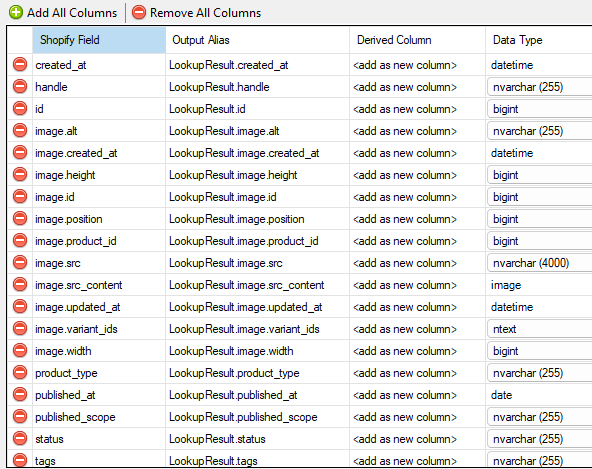Screen dimensions: 592x469
Task: Edit the LookupResult.image.src output alias
Action: pyautogui.click(x=257, y=263)
